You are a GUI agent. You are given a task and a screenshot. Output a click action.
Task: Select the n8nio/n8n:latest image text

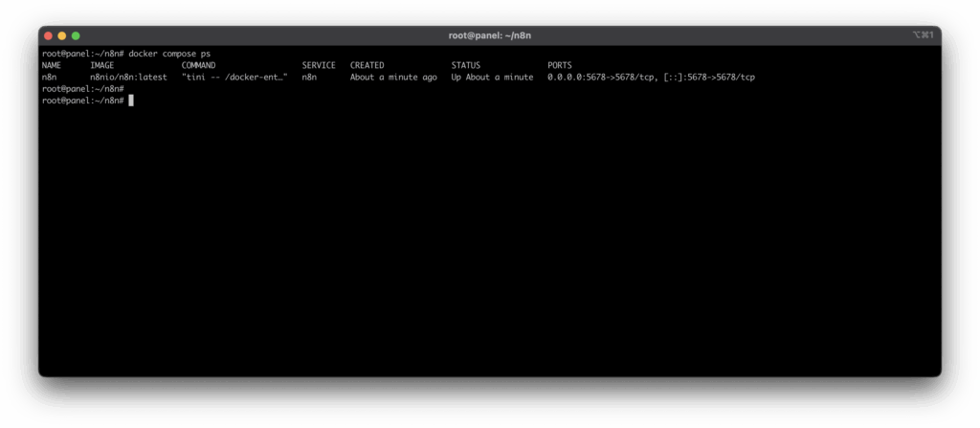point(128,77)
